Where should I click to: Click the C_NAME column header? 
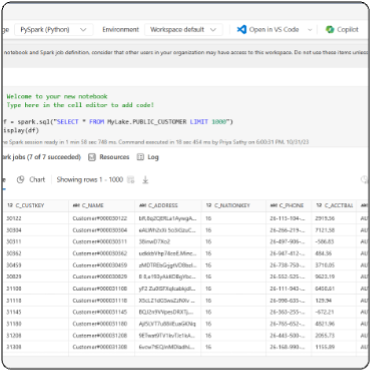point(102,205)
